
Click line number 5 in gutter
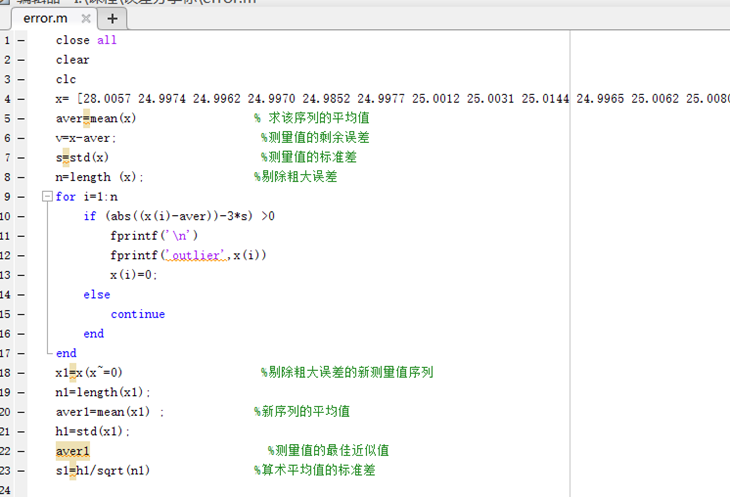click(x=7, y=119)
